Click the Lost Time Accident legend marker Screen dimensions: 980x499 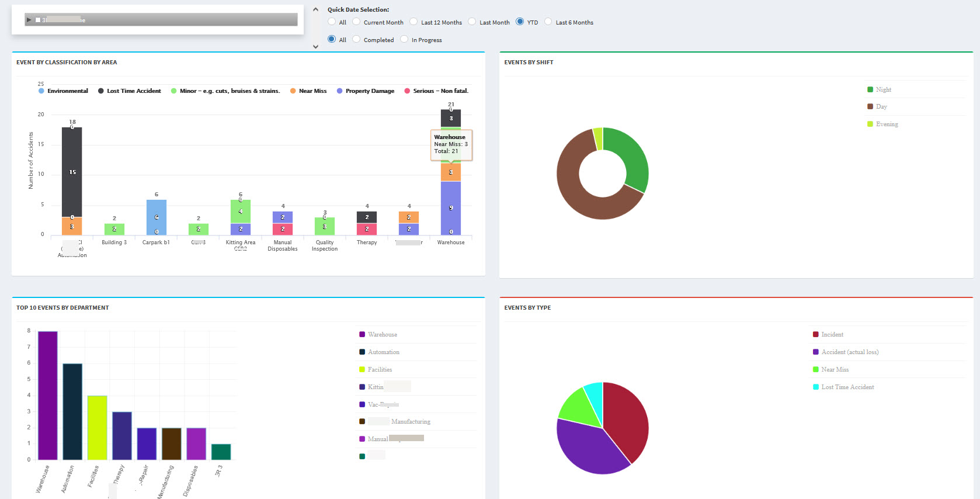[101, 91]
